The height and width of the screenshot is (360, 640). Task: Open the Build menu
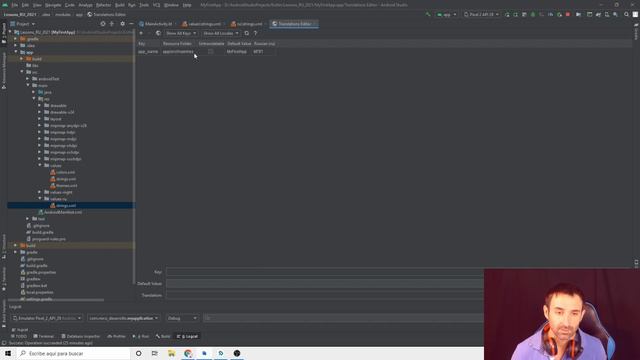pyautogui.click(x=120, y=5)
